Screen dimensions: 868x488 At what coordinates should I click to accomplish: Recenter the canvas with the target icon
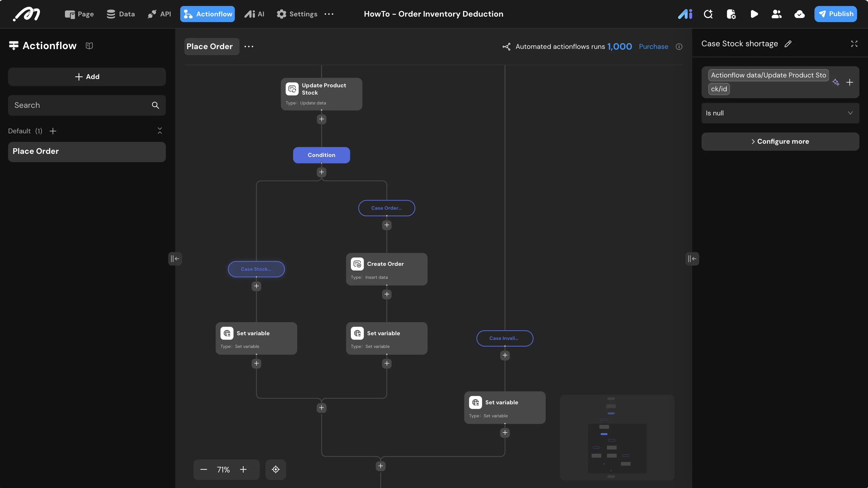pos(276,470)
